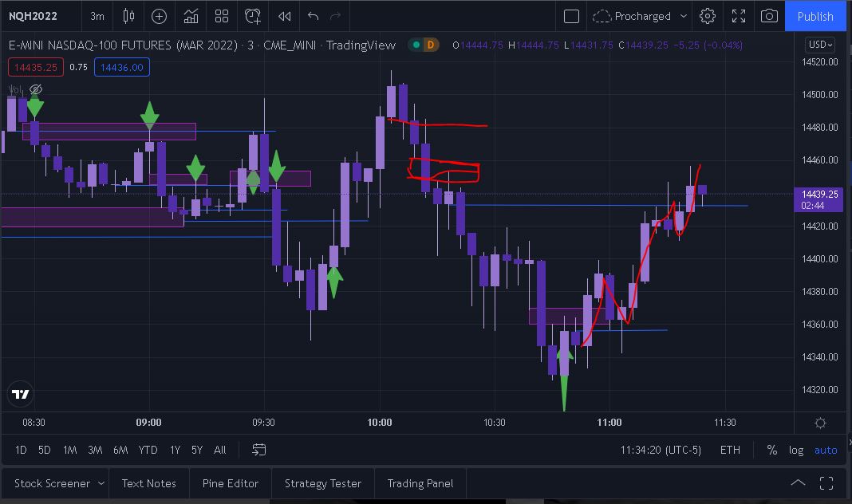The image size is (852, 504).
Task: Create an alert with the alarm clock icon
Action: click(253, 16)
